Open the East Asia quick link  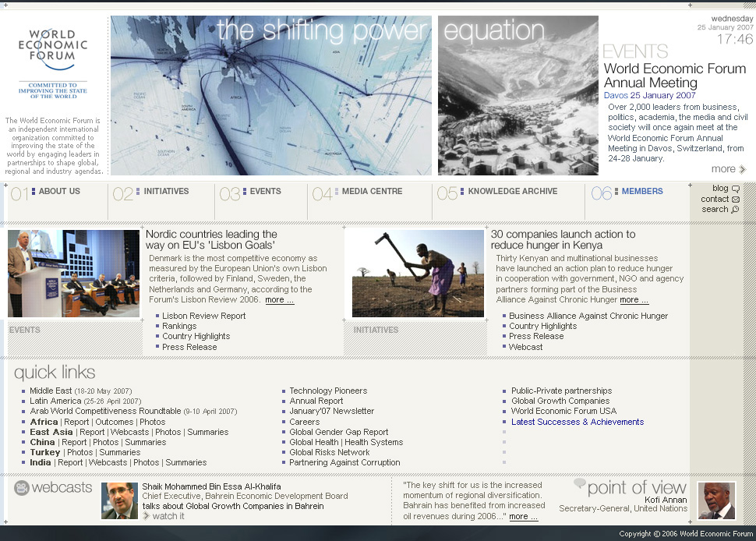click(51, 432)
